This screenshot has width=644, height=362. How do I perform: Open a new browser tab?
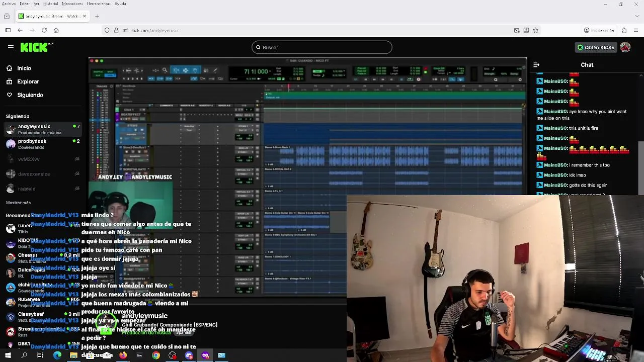(x=97, y=16)
